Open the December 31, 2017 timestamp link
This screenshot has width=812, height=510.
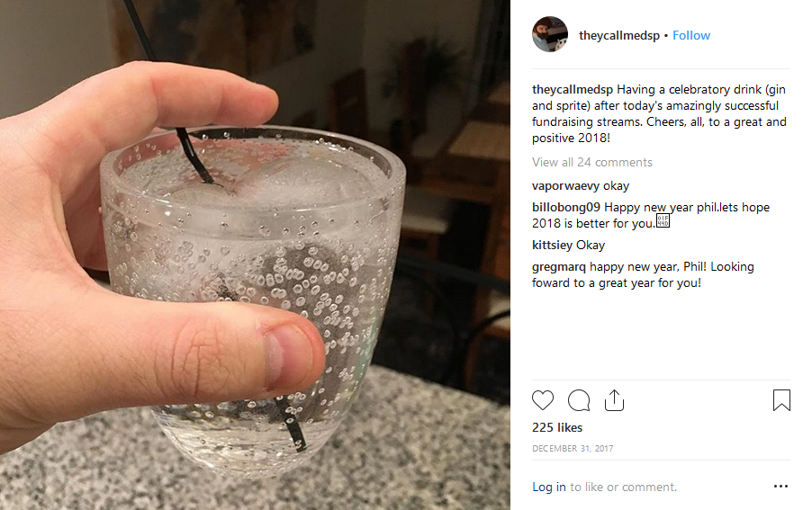(x=573, y=449)
